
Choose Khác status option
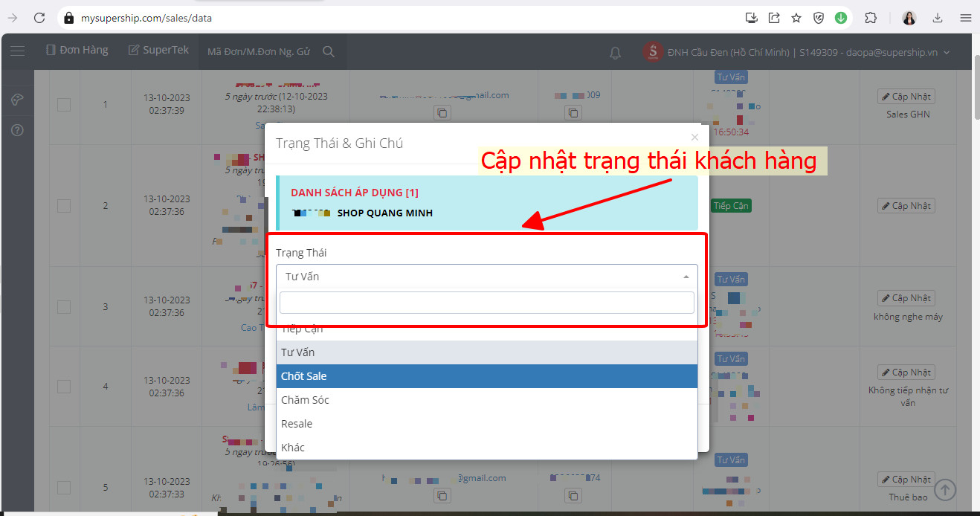[x=486, y=448]
